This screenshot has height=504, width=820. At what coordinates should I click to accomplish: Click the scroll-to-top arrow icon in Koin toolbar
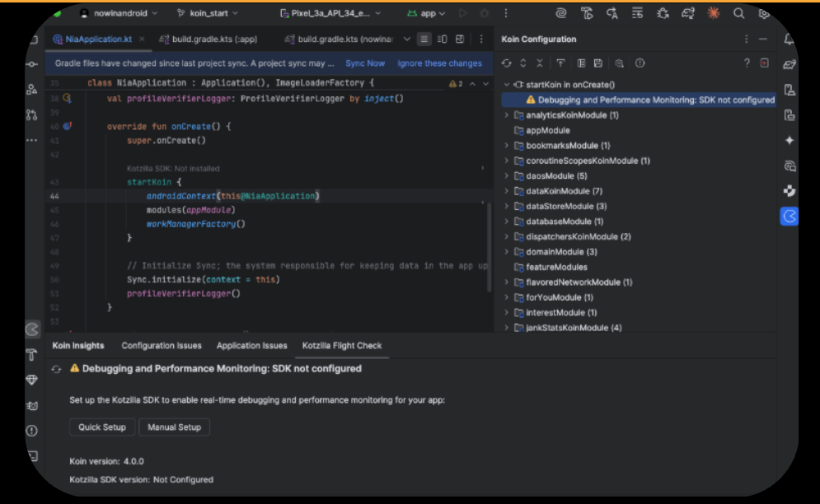[560, 63]
